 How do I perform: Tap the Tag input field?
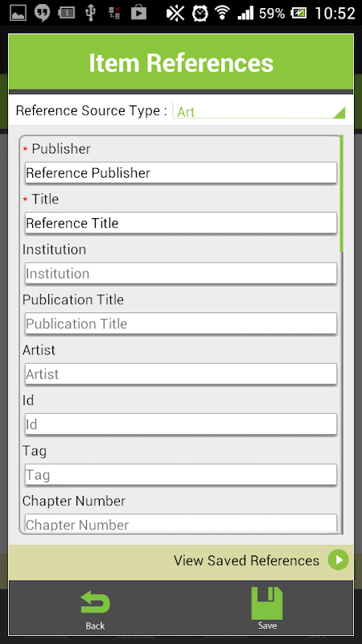[x=181, y=475]
